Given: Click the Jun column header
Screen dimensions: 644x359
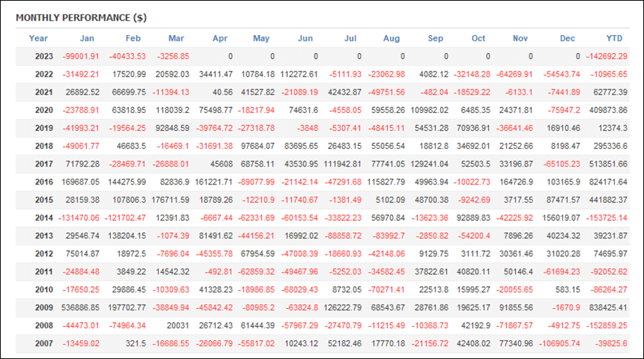Looking at the screenshot, I should 305,38.
